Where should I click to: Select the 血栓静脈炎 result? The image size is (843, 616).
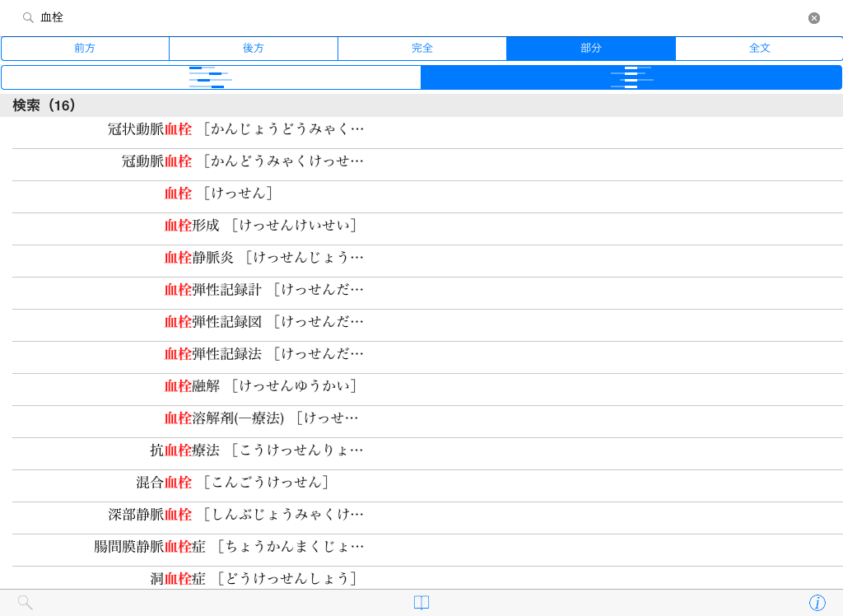click(x=263, y=258)
